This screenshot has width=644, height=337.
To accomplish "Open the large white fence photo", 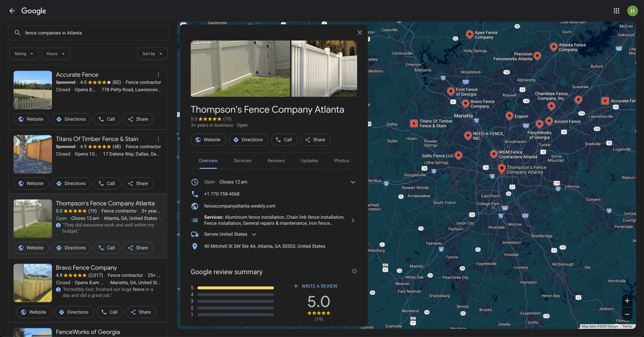I will coord(240,69).
